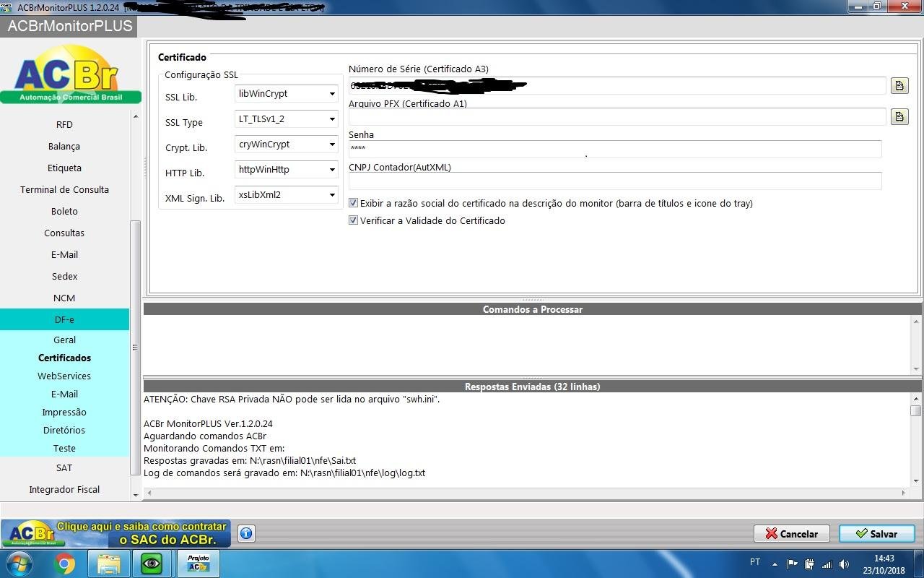Viewport: 924px width, 578px height.
Task: Select Balança in sidebar
Action: tap(64, 146)
